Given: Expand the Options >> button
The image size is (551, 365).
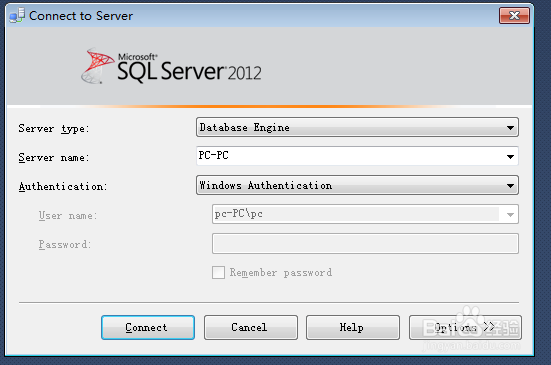Looking at the screenshot, I should (465, 327).
